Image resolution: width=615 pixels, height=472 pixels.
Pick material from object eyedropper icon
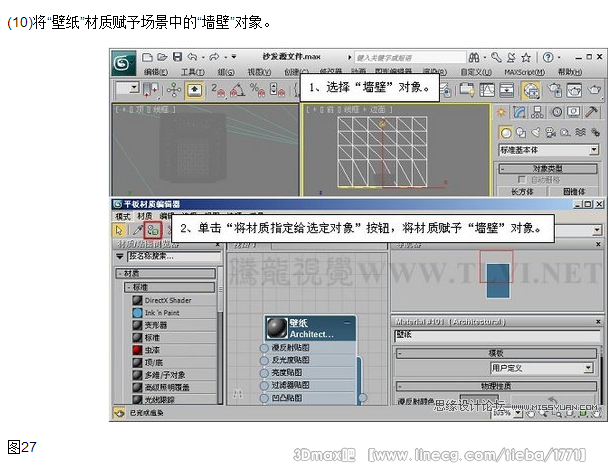tap(138, 230)
